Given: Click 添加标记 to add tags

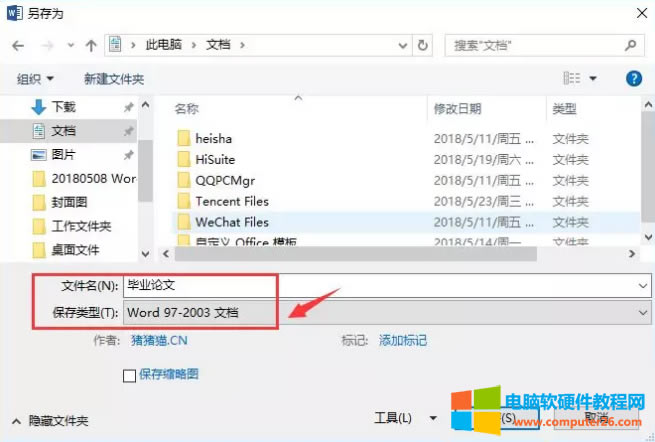Looking at the screenshot, I should 403,340.
